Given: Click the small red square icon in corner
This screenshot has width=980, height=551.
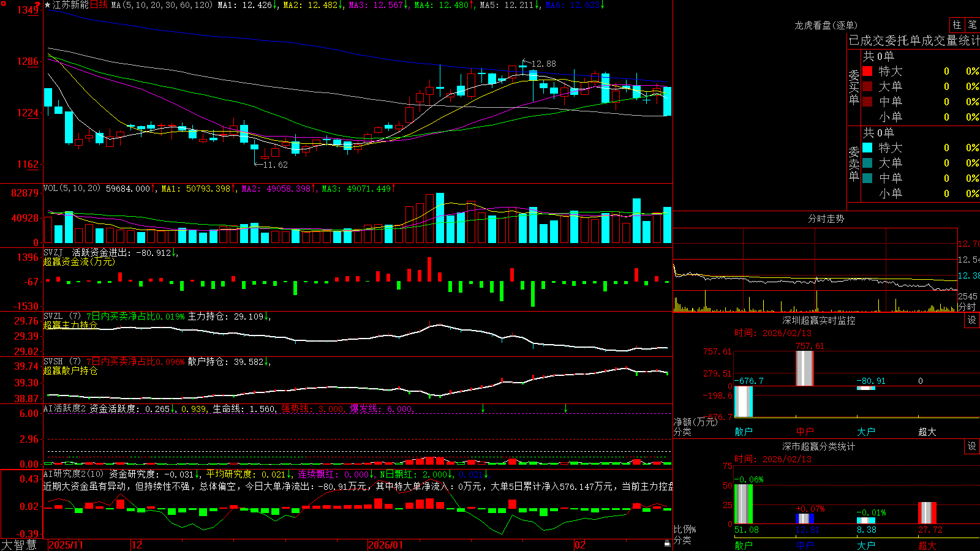Looking at the screenshot, I should coord(3,3).
